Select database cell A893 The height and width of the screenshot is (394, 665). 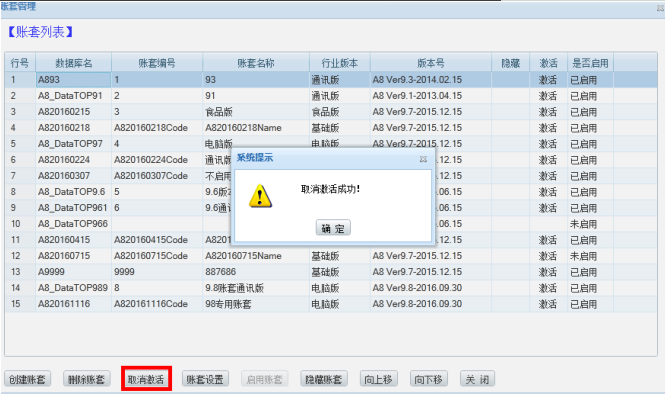73,80
